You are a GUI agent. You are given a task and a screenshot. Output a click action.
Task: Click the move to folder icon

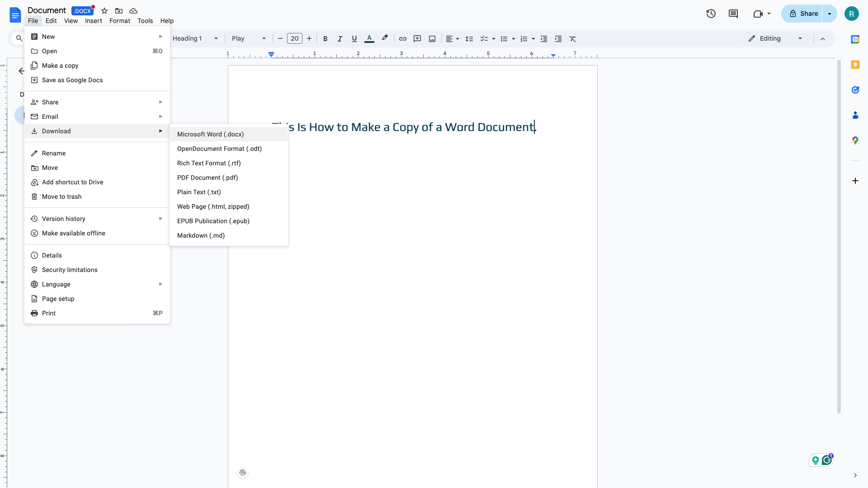[x=119, y=11]
